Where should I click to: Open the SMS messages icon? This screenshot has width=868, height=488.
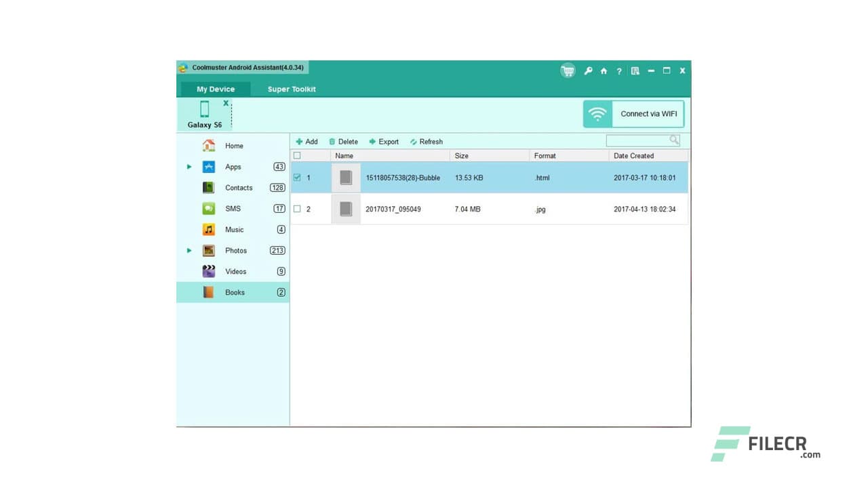pos(208,208)
